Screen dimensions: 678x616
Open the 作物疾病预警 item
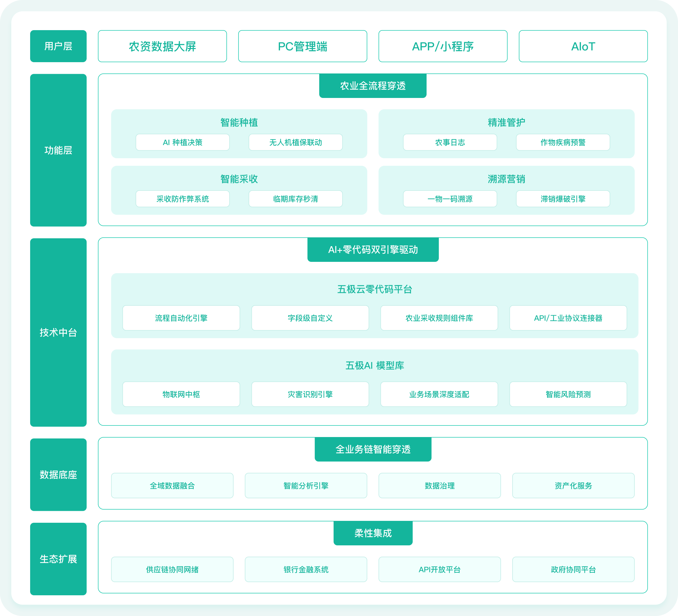point(563,142)
